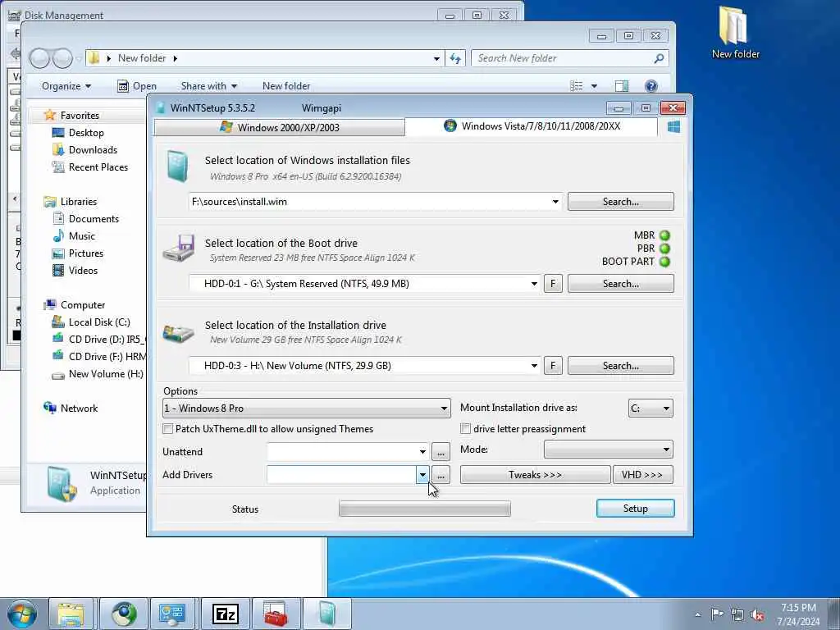Open the globe browser taskbar icon
Viewport: 840px width, 630px height.
click(124, 614)
